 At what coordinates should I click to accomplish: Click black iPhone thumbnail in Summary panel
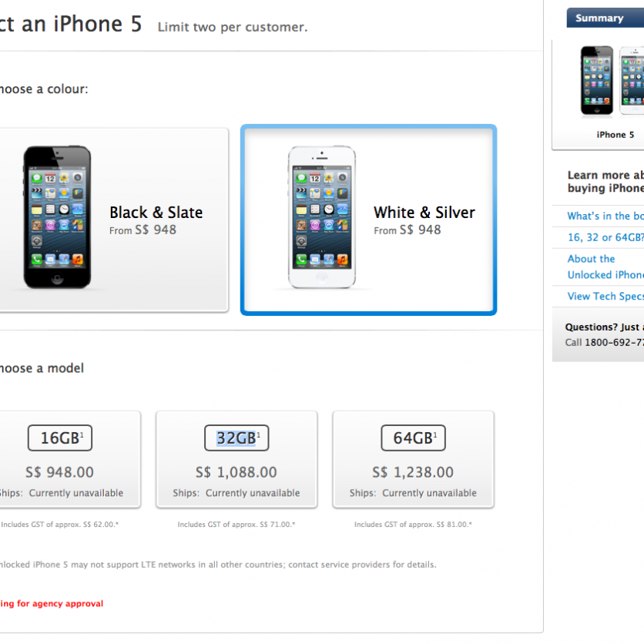click(596, 80)
